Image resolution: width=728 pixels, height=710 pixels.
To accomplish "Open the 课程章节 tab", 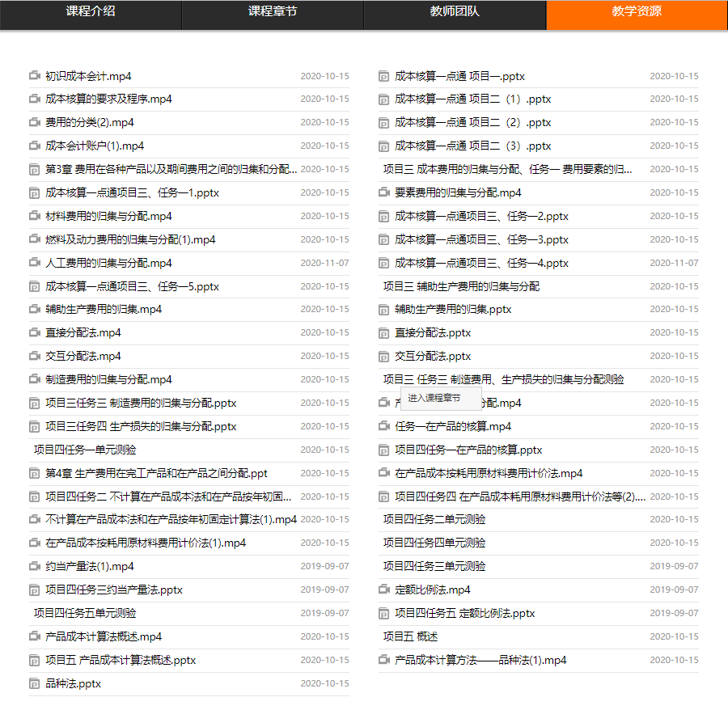I will [x=273, y=12].
